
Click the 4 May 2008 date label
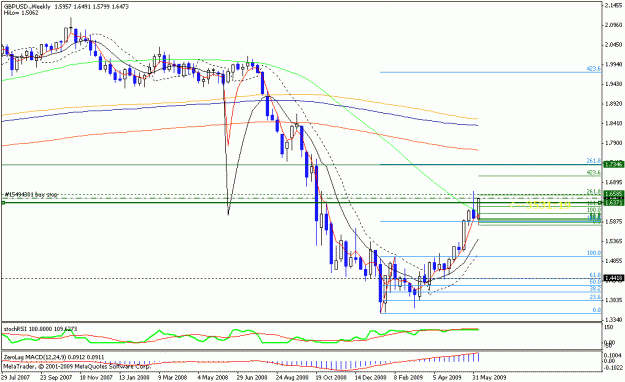212,377
